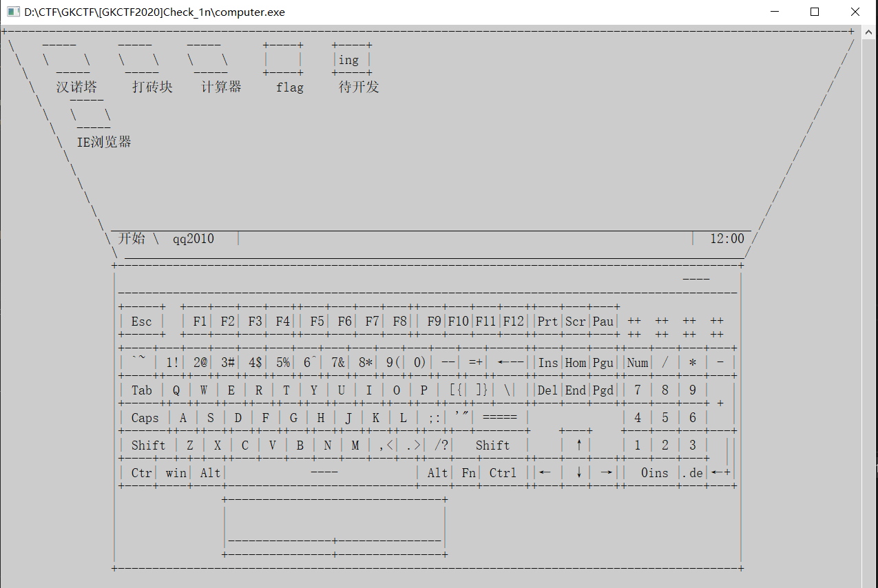Select qq2010 in the taskbar
Viewport: 878px width, 588px height.
coord(194,239)
